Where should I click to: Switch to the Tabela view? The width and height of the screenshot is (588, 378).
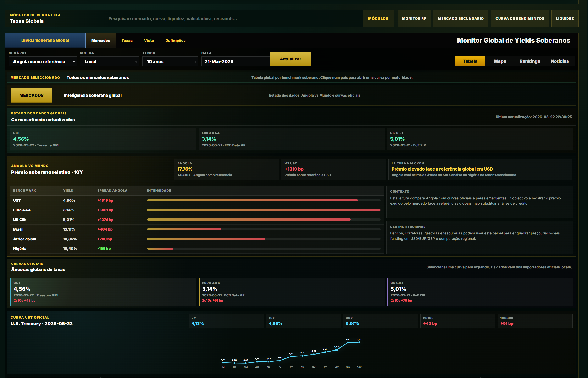point(470,61)
